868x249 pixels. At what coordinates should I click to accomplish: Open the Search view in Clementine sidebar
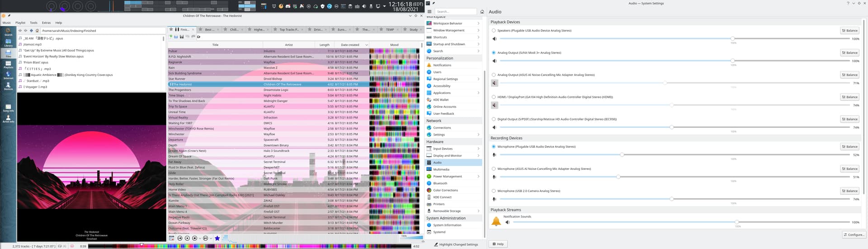(x=8, y=32)
